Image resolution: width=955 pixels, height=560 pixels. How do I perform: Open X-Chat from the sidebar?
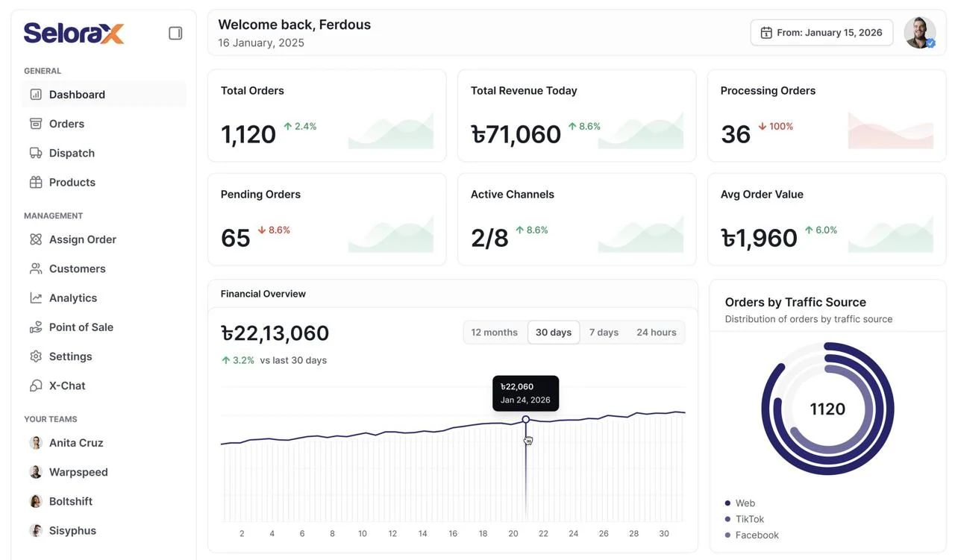104,386
